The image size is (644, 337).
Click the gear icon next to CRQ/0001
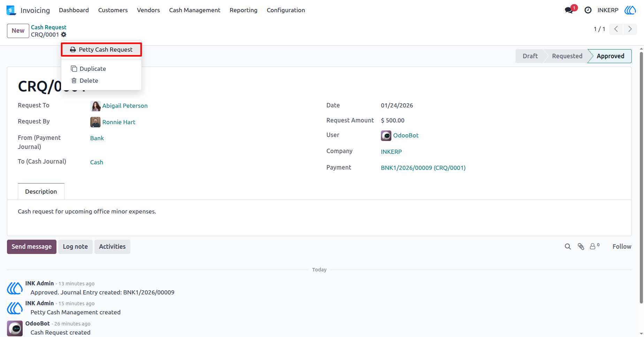[x=64, y=35]
